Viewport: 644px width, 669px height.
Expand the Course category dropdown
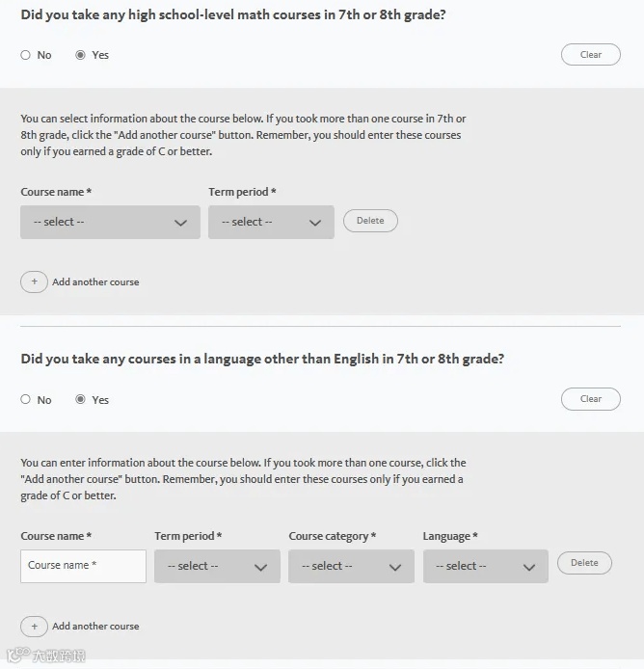(351, 567)
